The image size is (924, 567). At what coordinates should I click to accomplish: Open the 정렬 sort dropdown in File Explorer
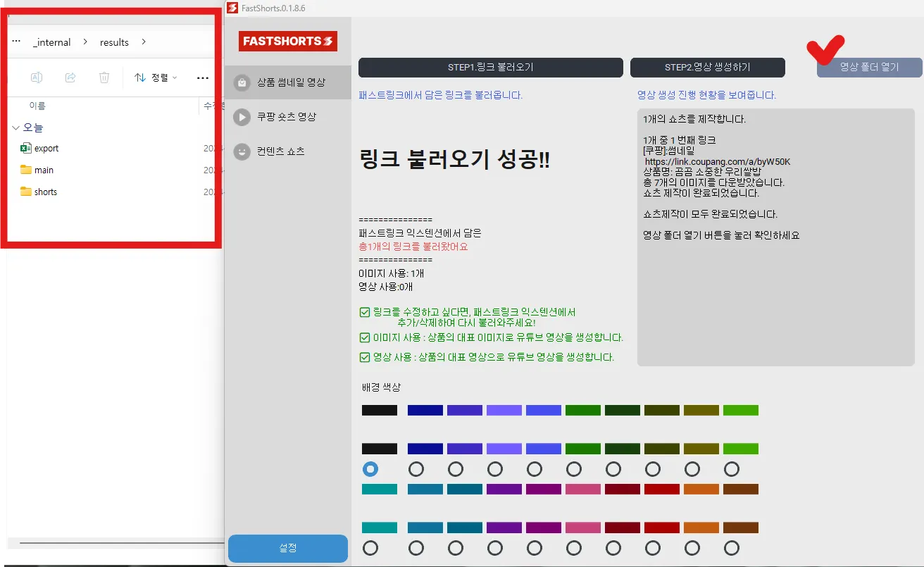(156, 77)
